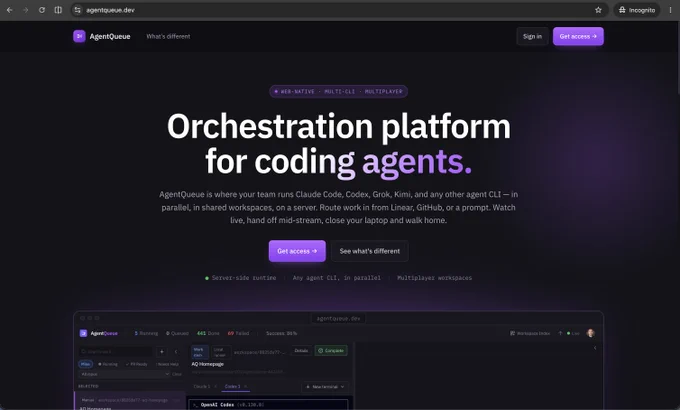Click the Multiplayer workspaces text
The height and width of the screenshot is (410, 680).
pos(435,278)
